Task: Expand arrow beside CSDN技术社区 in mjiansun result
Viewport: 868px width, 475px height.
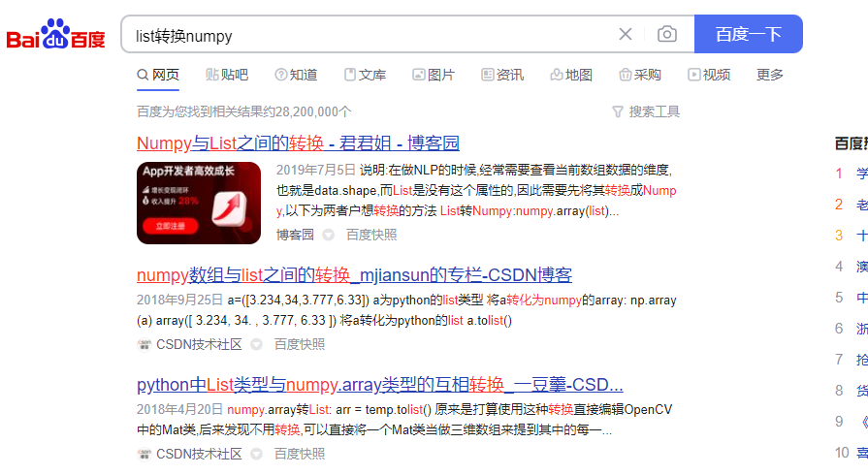Action: [x=256, y=344]
